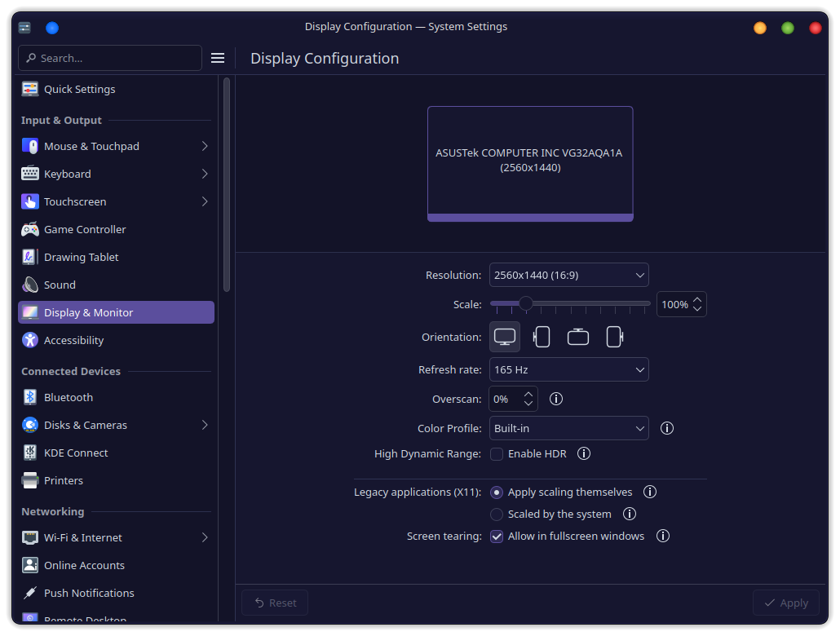Click the Push Notifications icon
This screenshot has height=636, width=840.
tap(30, 593)
